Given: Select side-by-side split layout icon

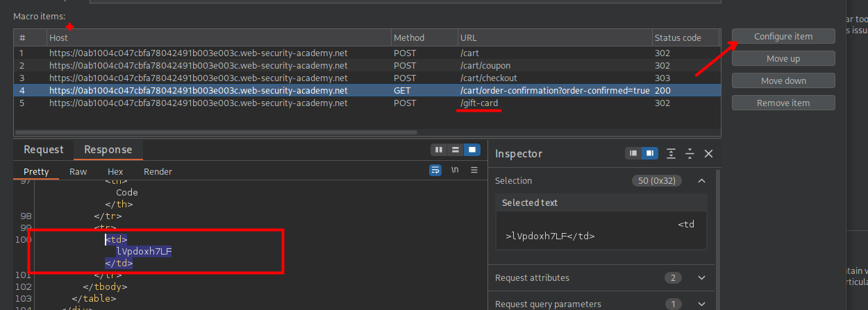Looking at the screenshot, I should point(438,150).
